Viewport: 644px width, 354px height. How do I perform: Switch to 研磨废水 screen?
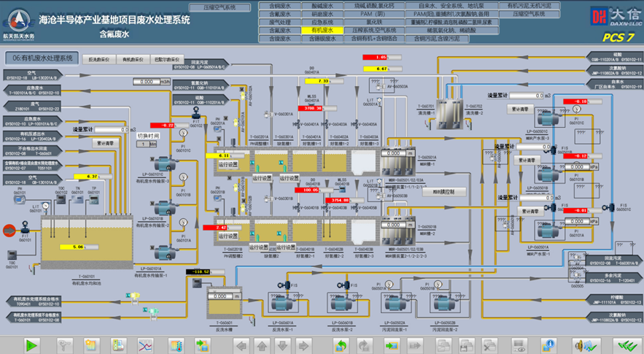click(322, 14)
